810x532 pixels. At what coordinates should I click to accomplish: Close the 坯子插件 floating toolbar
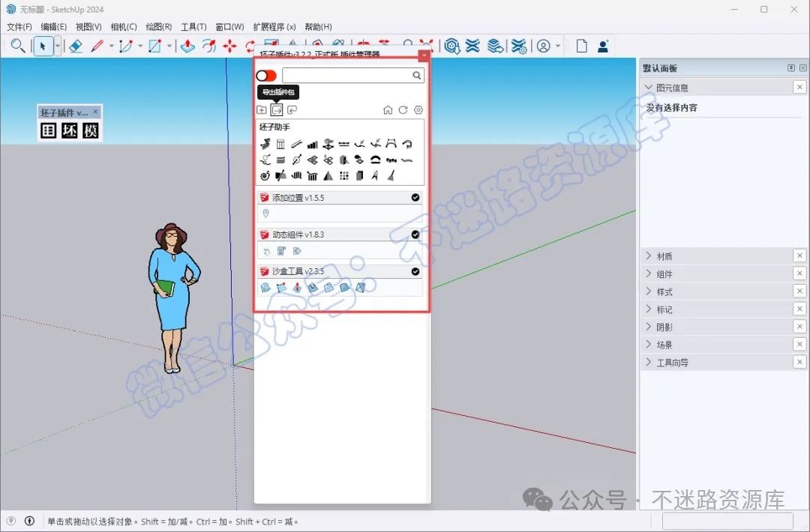(95, 112)
